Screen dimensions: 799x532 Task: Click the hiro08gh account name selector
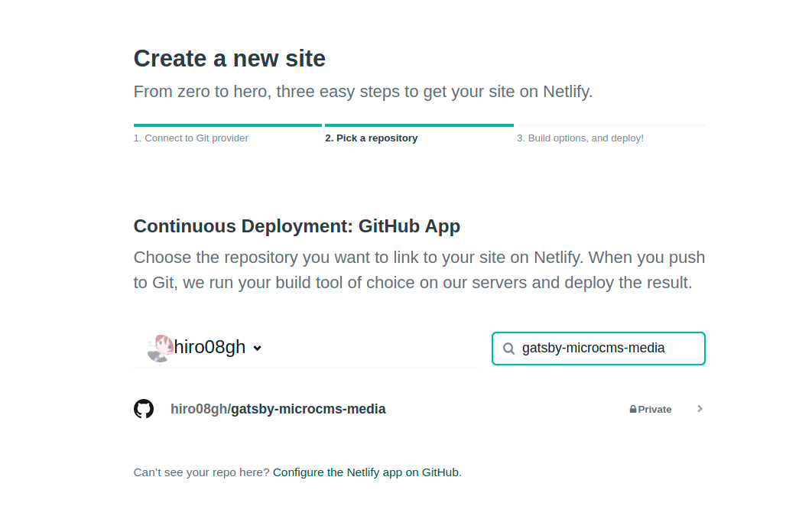tap(210, 348)
